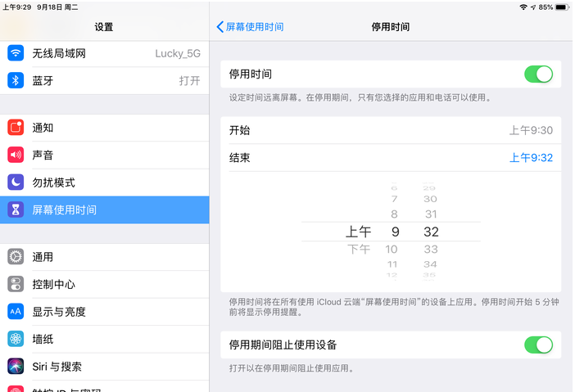Tap the 上午9:30 start time value
The height and width of the screenshot is (392, 575).
pos(531,130)
